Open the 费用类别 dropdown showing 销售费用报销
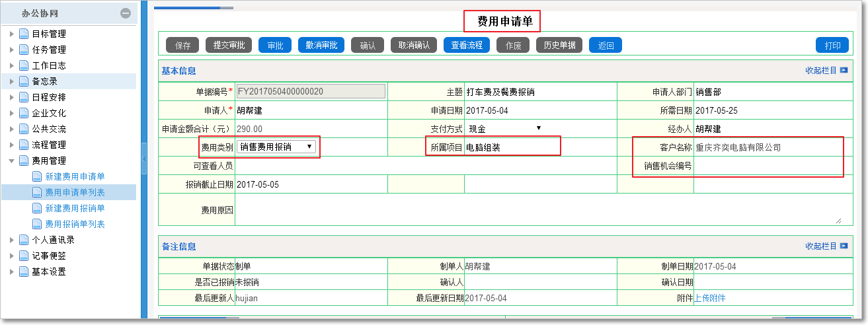Screen dimensions: 868x325 click(276, 147)
